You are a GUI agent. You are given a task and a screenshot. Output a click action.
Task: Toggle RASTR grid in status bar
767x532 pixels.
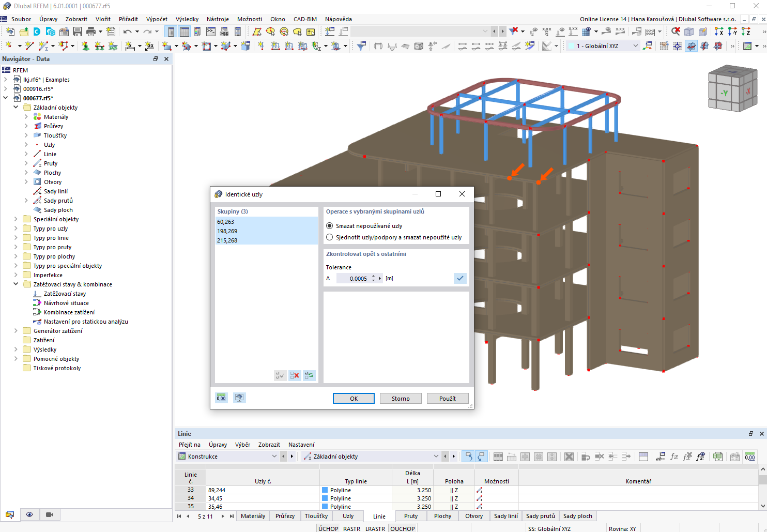(x=351, y=528)
